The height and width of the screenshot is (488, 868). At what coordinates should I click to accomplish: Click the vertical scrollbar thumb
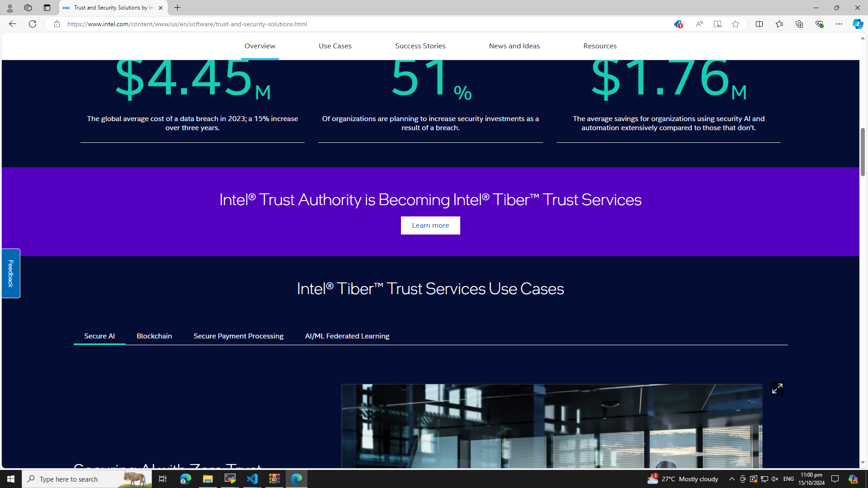(863, 151)
